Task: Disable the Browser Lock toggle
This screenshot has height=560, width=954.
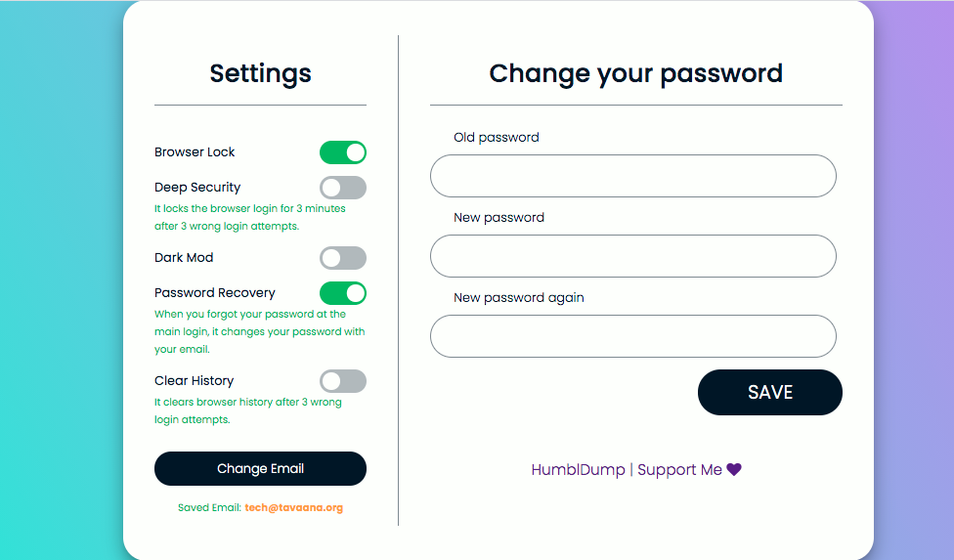Action: pos(343,152)
